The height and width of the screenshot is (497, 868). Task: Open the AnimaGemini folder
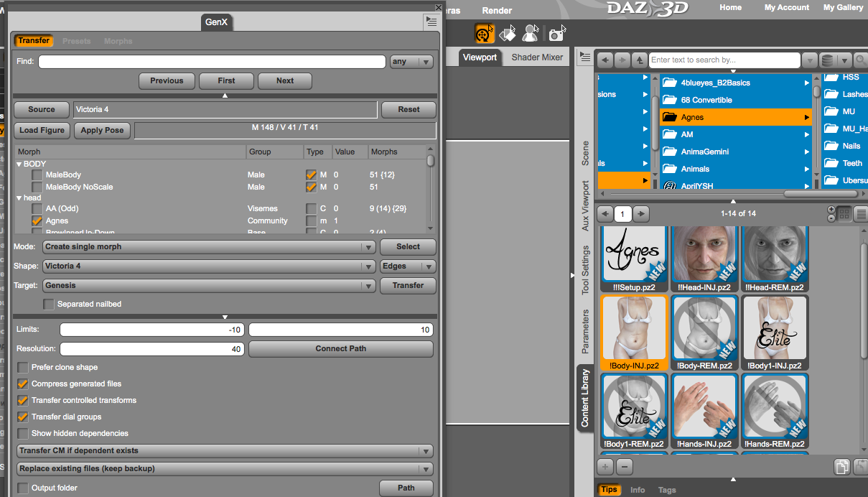tap(736, 152)
